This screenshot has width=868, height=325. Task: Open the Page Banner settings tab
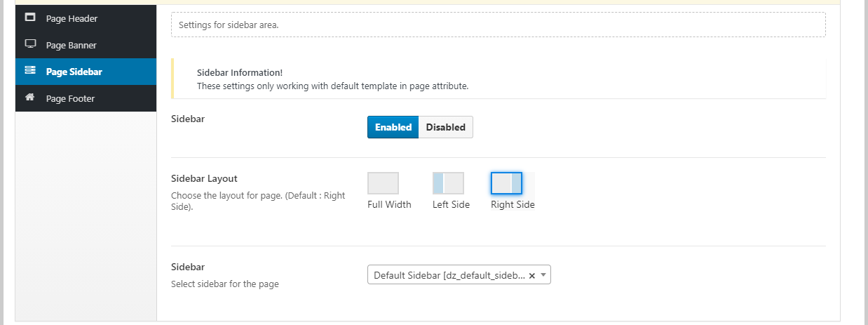point(71,46)
